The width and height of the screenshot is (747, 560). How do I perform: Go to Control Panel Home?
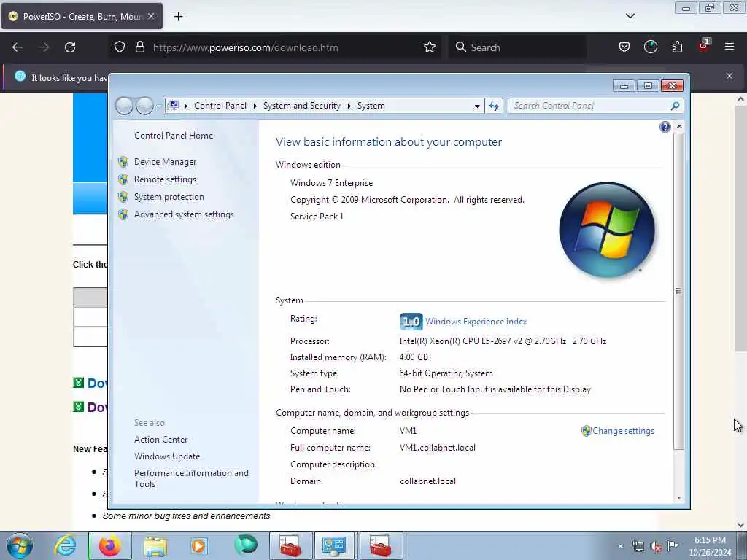[x=174, y=135]
